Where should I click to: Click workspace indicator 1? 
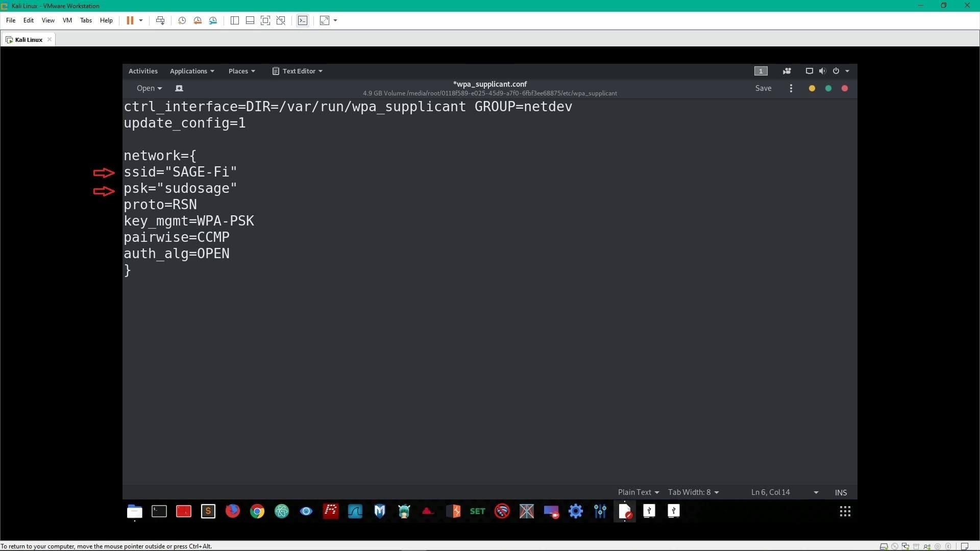point(761,71)
